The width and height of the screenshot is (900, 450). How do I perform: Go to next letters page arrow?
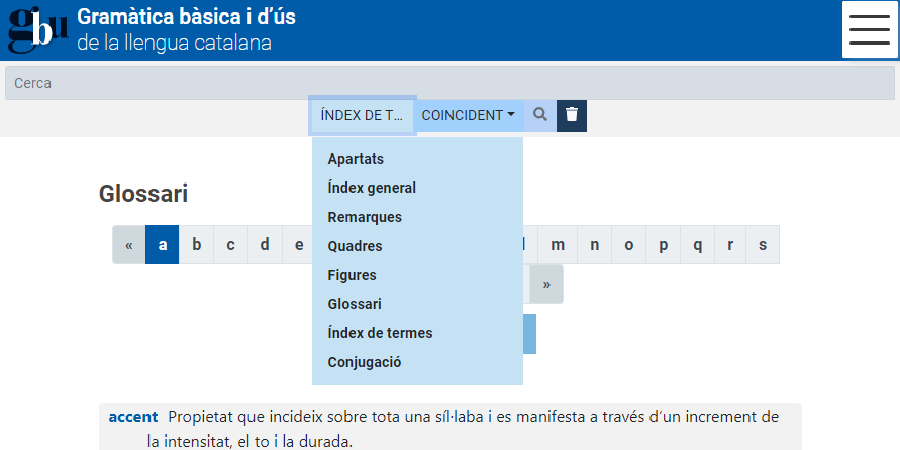pos(546,284)
